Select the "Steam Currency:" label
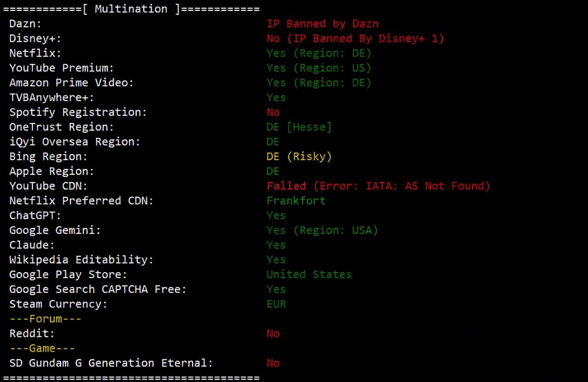The image size is (588, 382). click(x=58, y=304)
